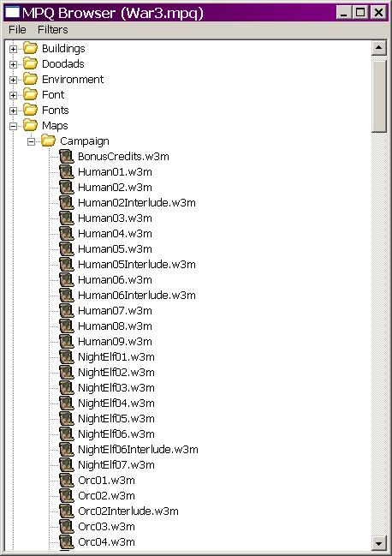Collapse the Maps folder node

pyautogui.click(x=13, y=126)
